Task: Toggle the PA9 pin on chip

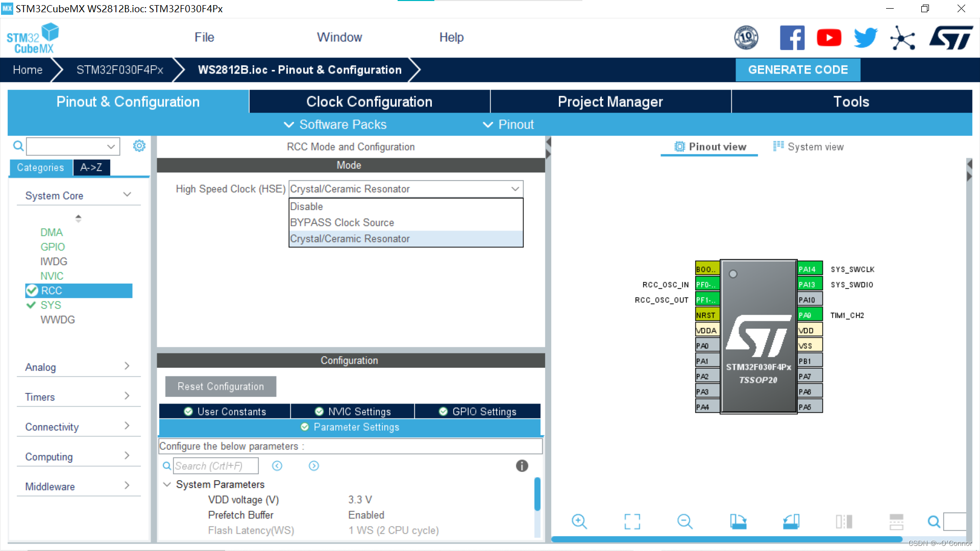Action: [x=810, y=315]
